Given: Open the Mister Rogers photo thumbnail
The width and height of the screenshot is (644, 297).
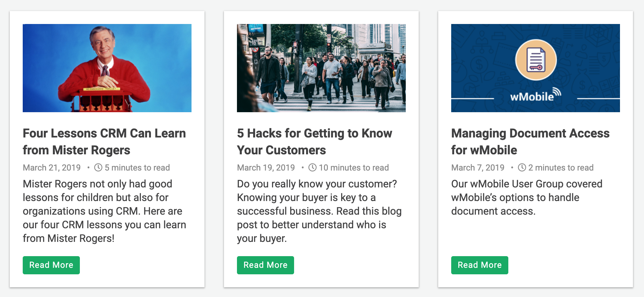Looking at the screenshot, I should tap(107, 68).
